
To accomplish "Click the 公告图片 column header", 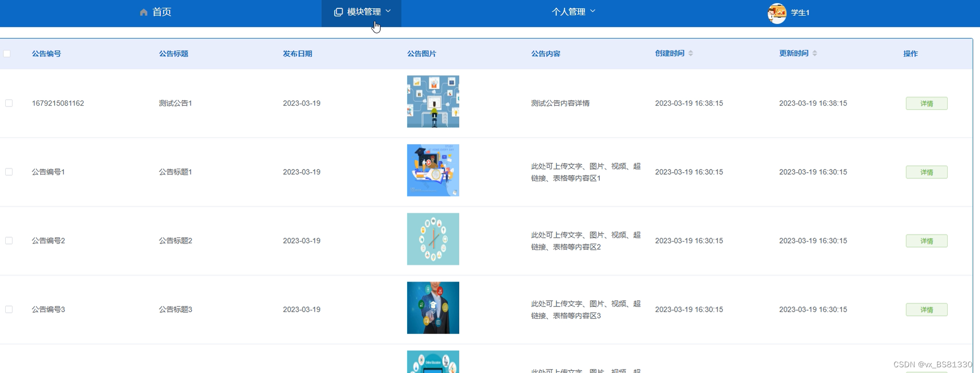I will 421,54.
